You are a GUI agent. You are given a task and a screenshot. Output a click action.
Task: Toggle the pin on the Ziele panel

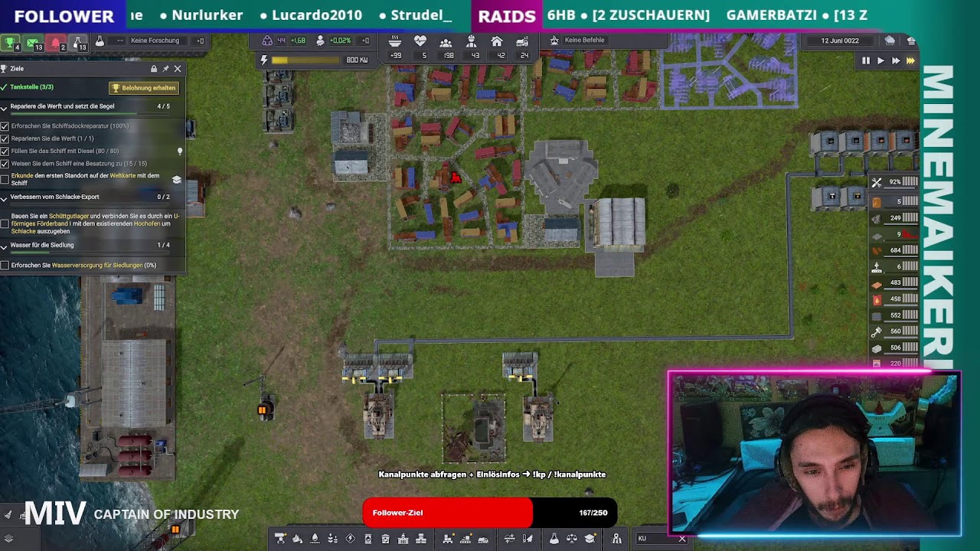165,69
